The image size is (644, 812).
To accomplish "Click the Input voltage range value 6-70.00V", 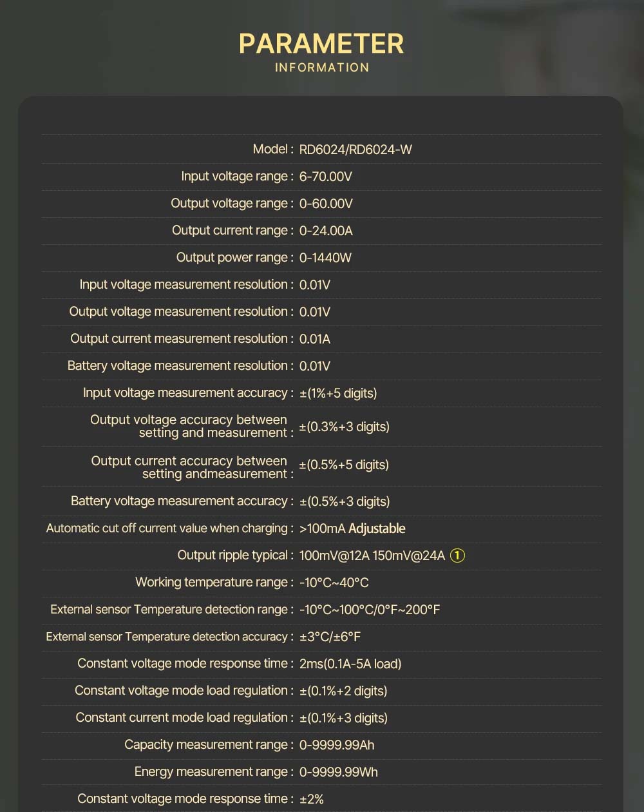I will [x=326, y=177].
